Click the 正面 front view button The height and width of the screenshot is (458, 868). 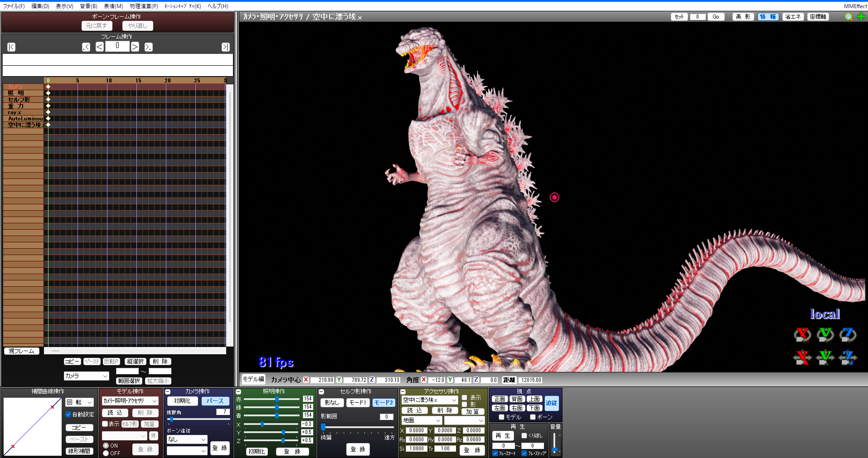499,399
